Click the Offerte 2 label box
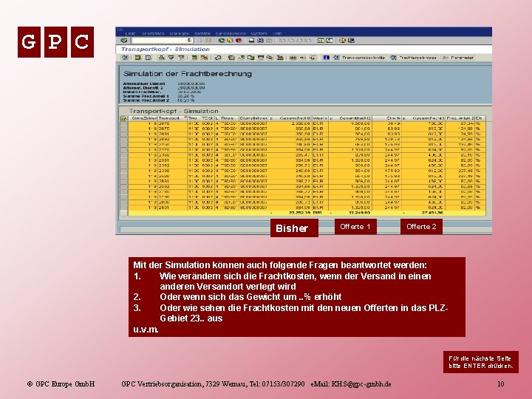Viewport: 532px width, 399px height. pyautogui.click(x=421, y=227)
